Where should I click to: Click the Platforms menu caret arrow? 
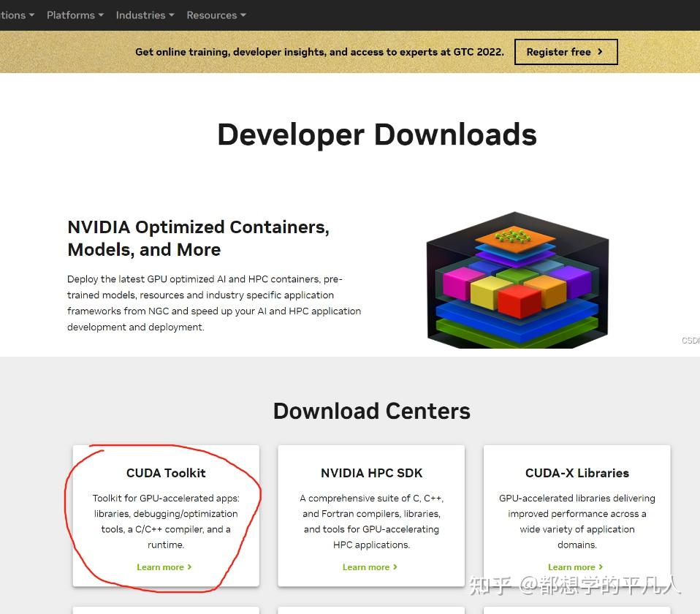[x=101, y=15]
